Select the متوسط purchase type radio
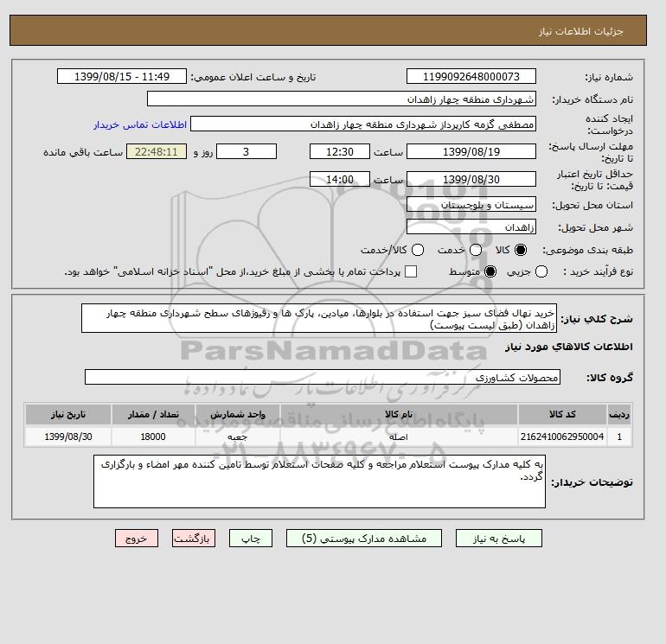 coord(490,271)
